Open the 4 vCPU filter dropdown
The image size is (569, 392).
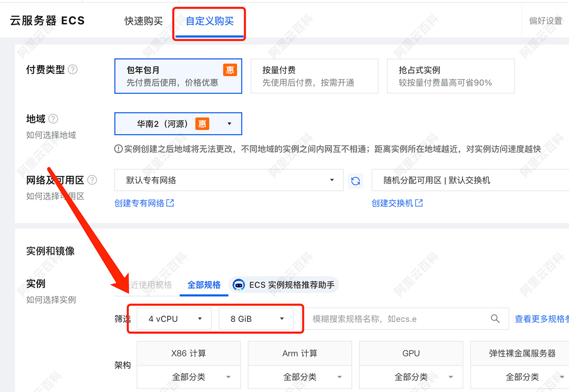pos(174,319)
